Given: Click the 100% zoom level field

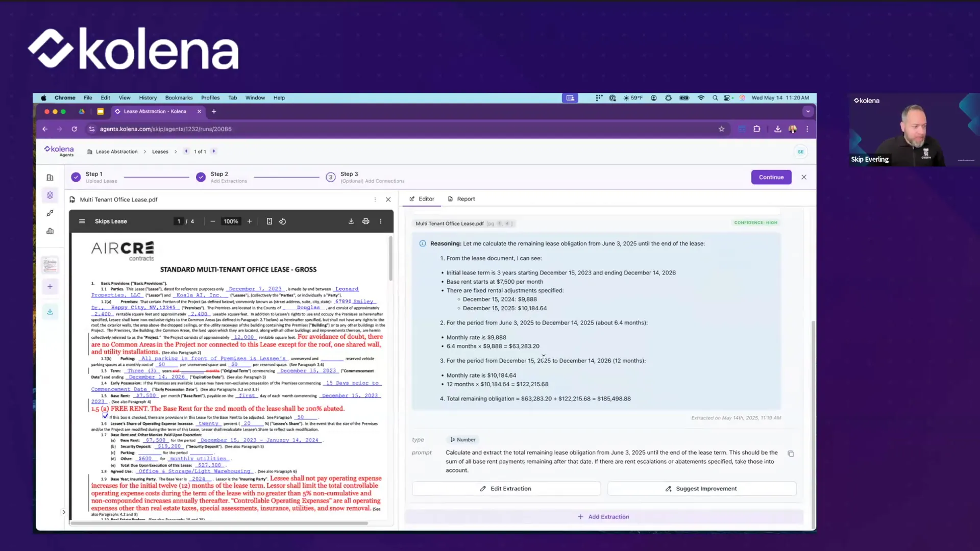Looking at the screenshot, I should tap(231, 221).
